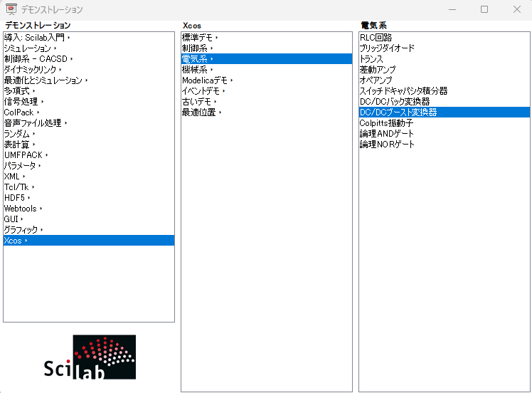
Task: Select 古いデモ entry
Action: 267,102
